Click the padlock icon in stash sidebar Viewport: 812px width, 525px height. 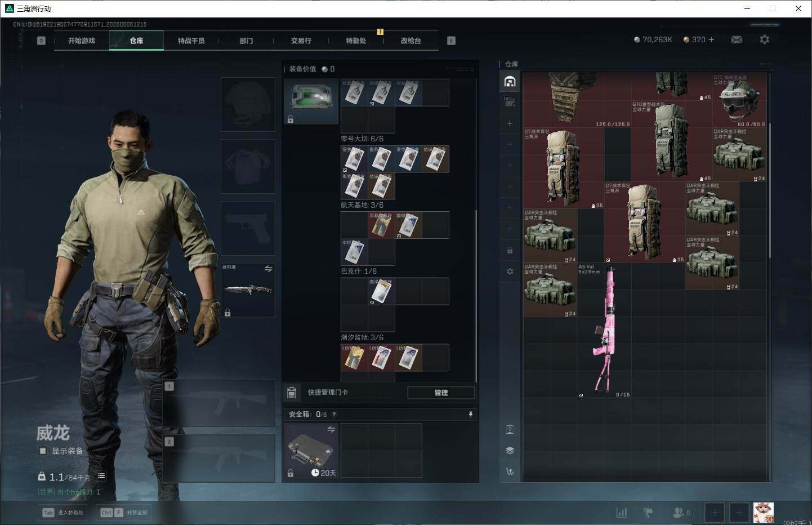pyautogui.click(x=510, y=250)
